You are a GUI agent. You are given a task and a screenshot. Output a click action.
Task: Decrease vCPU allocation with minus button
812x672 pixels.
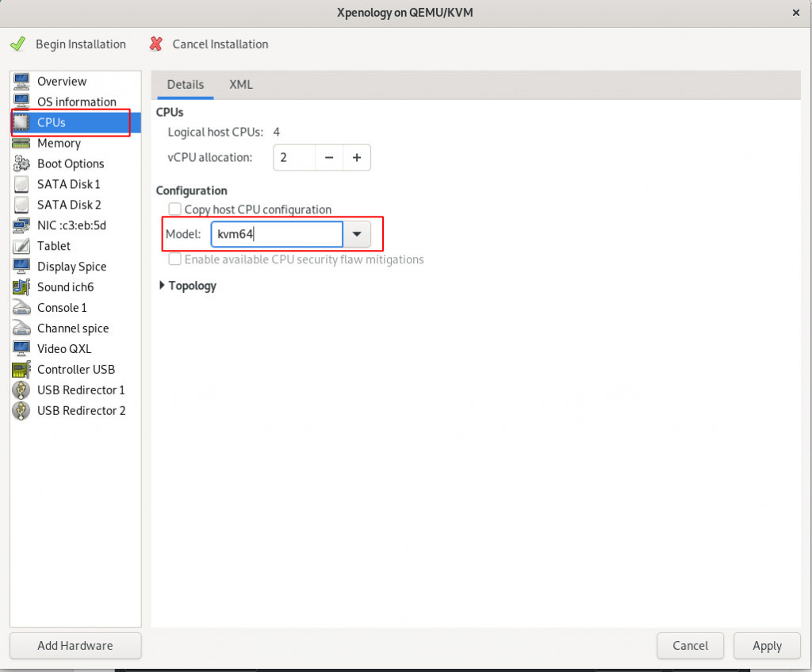tap(329, 158)
